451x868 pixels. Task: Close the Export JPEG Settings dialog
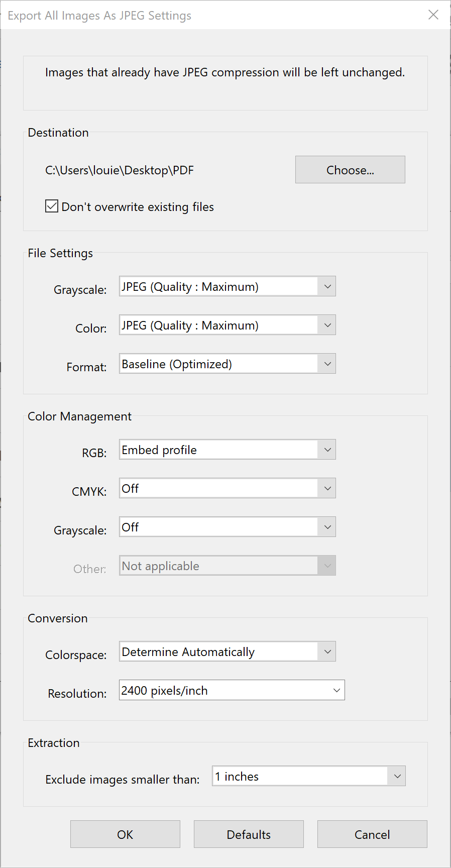click(x=433, y=15)
